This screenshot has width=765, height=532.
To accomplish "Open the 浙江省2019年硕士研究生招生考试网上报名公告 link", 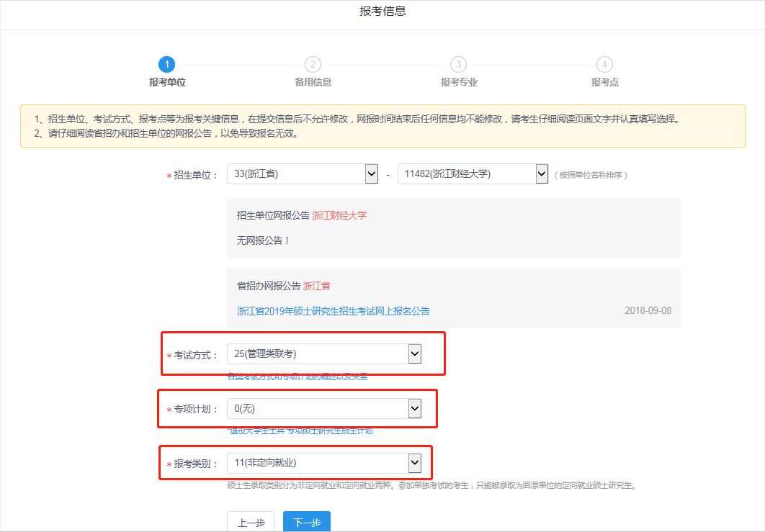I will [333, 311].
